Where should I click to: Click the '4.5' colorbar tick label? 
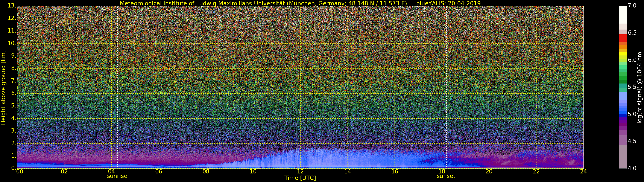pos(632,141)
